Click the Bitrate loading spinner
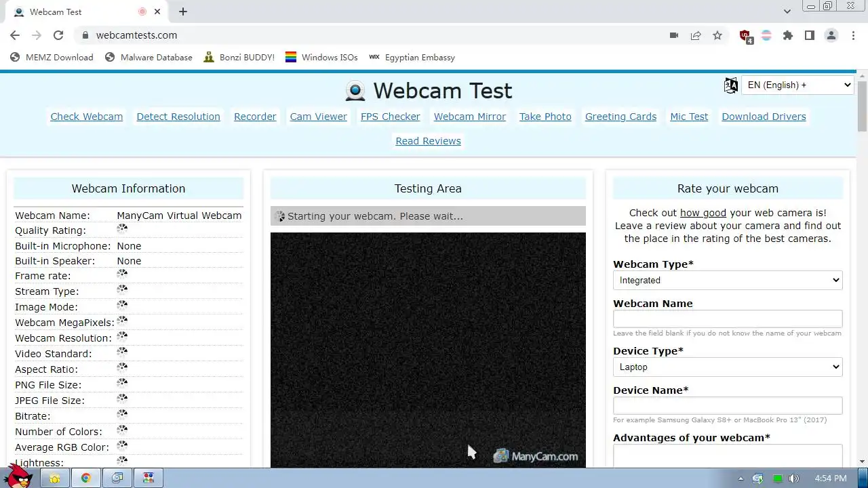This screenshot has height=488, width=868. (x=122, y=413)
